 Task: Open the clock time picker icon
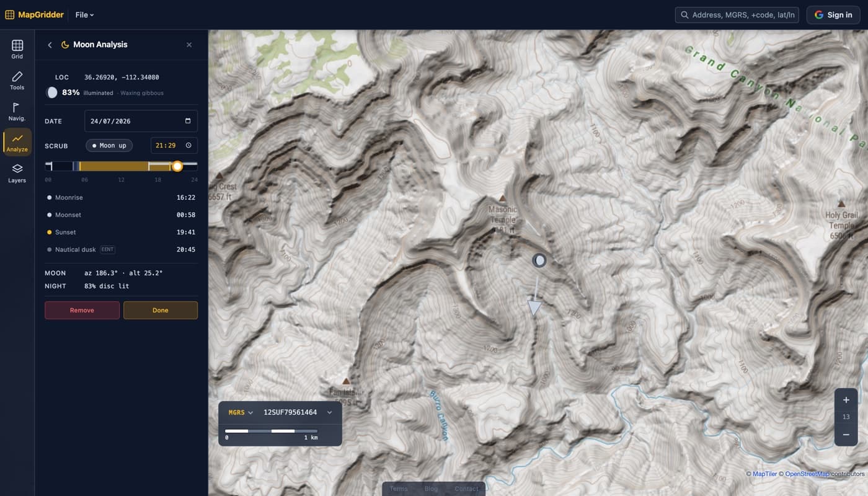pyautogui.click(x=188, y=145)
